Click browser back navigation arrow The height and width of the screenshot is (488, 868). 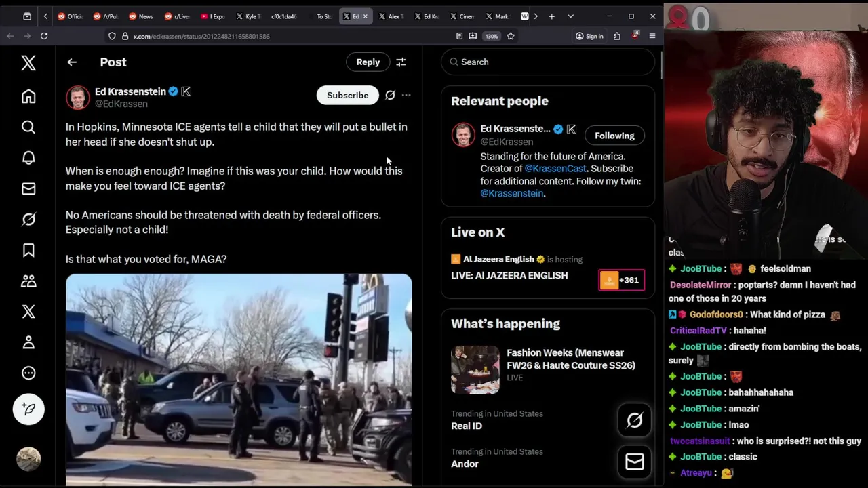coord(10,36)
